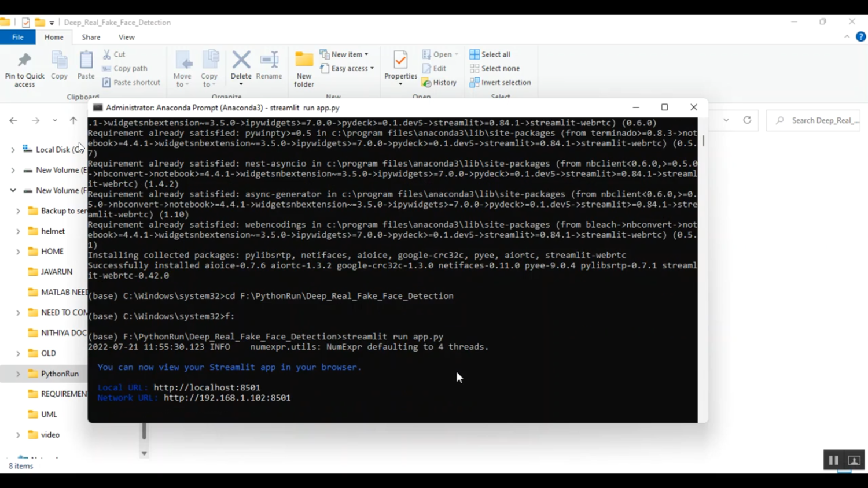This screenshot has width=868, height=488.
Task: Open the Move to command
Action: click(182, 69)
